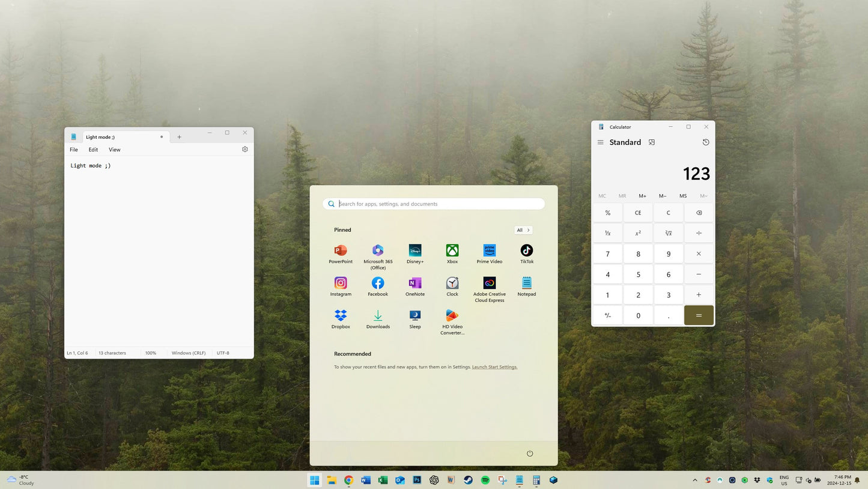The height and width of the screenshot is (489, 868).
Task: Click the divide key in Calculator
Action: coord(699,233)
